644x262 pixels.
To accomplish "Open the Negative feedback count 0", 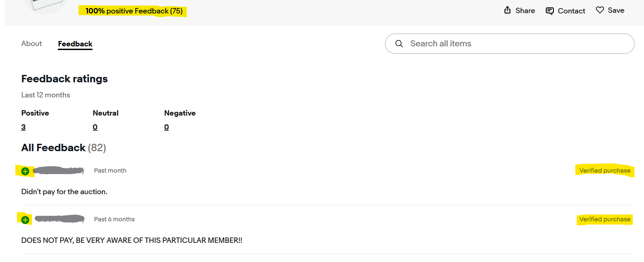I will [166, 127].
